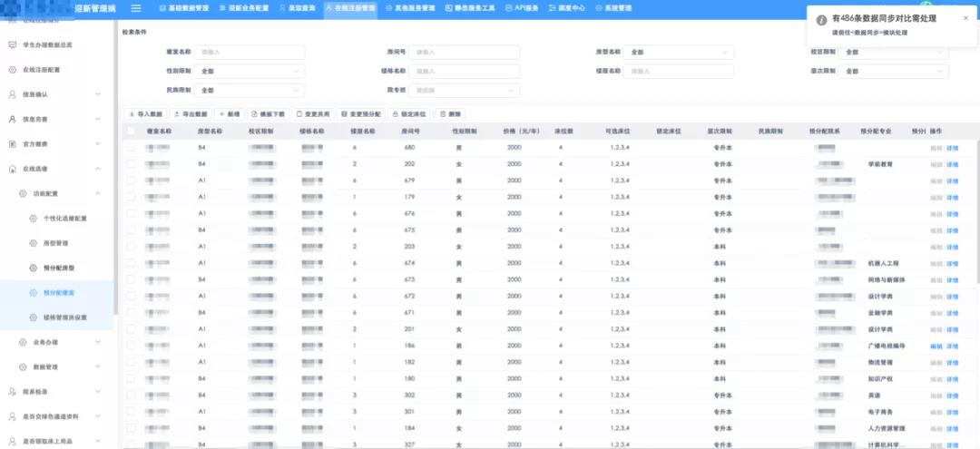Click the 变更预分配 button

click(361, 114)
